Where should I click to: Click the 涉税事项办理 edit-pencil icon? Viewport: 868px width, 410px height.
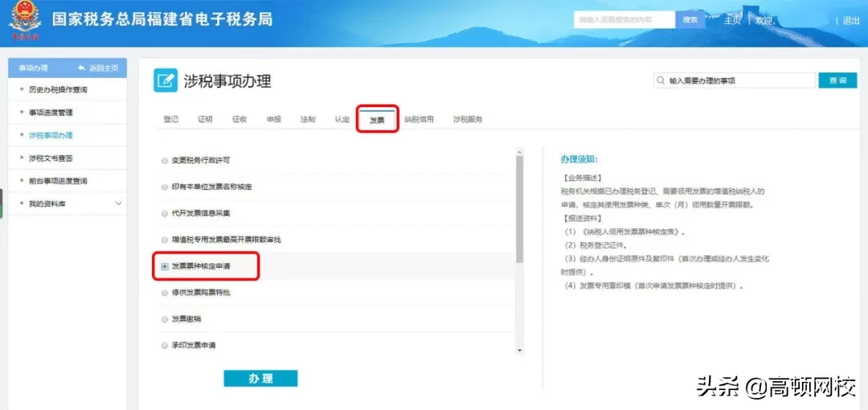click(166, 81)
